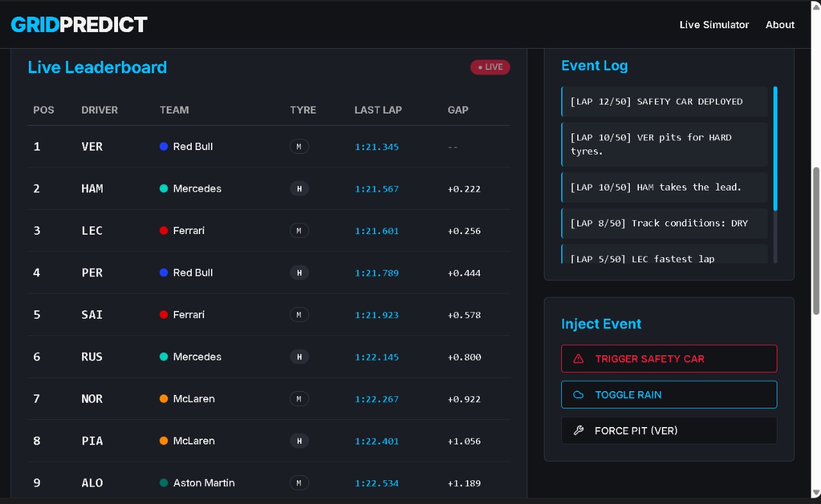This screenshot has width=821, height=504.
Task: Click the red LIVE status badge
Action: (490, 67)
